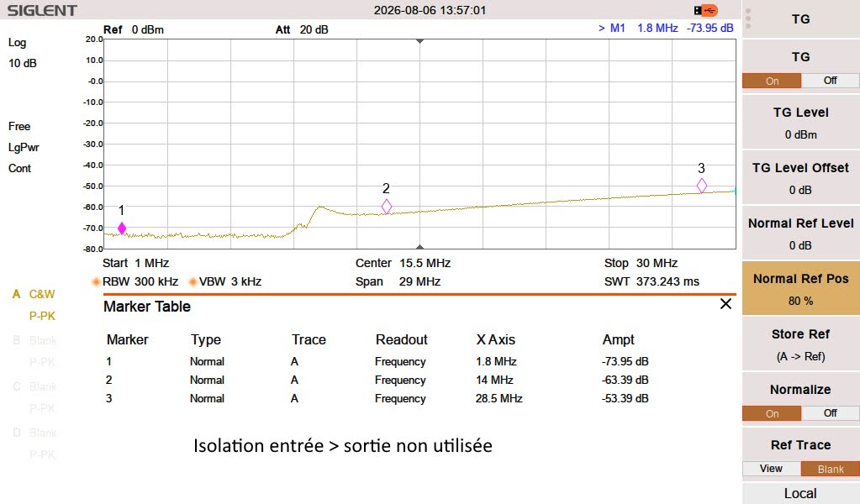Click the Local softkey
This screenshot has height=504, width=860.
click(x=801, y=493)
